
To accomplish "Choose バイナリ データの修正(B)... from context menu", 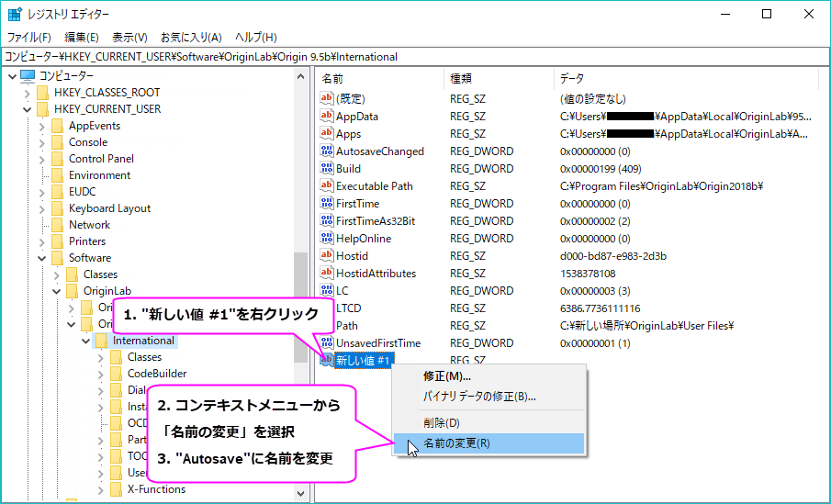I will point(488,397).
